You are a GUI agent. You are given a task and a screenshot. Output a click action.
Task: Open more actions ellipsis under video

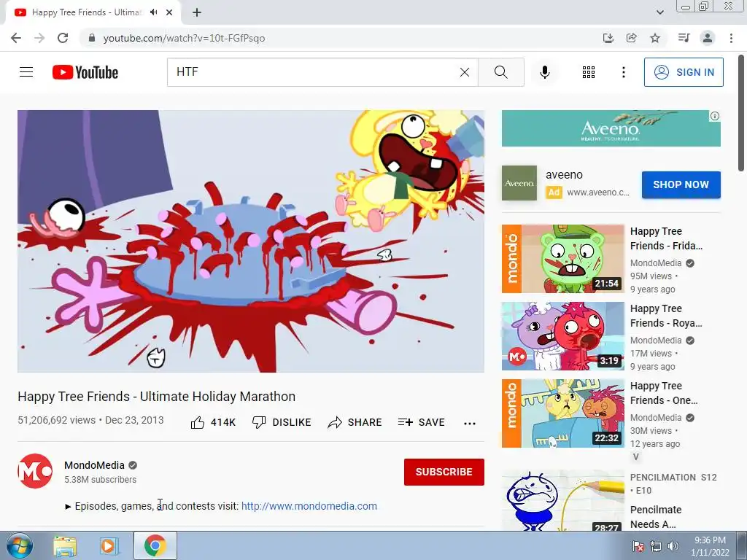pyautogui.click(x=470, y=424)
